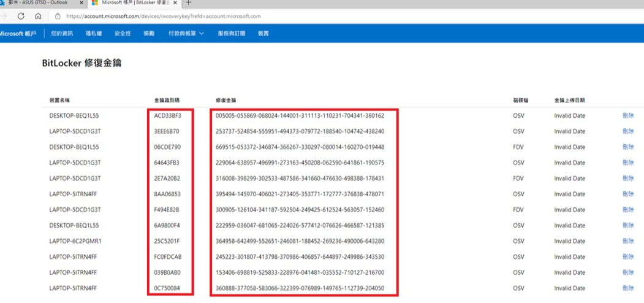644x303 pixels.
Task: Click key ID ACD33BF3
Action: (167, 116)
